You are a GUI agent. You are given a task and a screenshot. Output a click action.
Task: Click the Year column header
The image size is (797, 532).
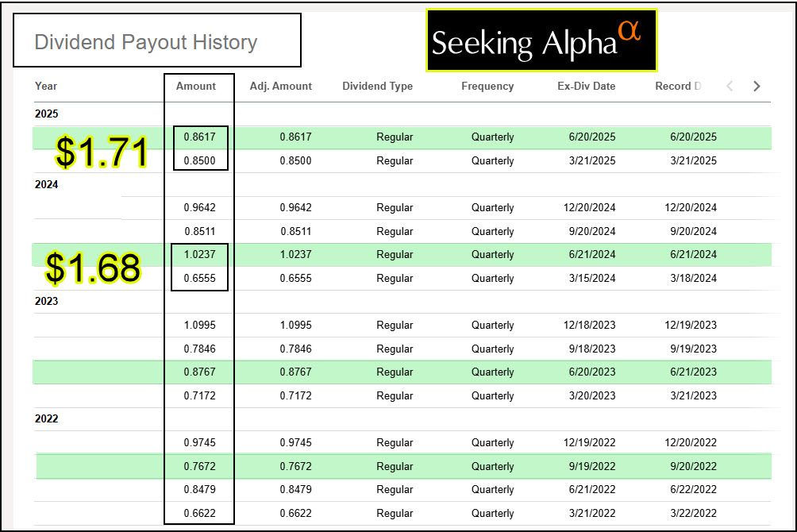[x=46, y=87]
